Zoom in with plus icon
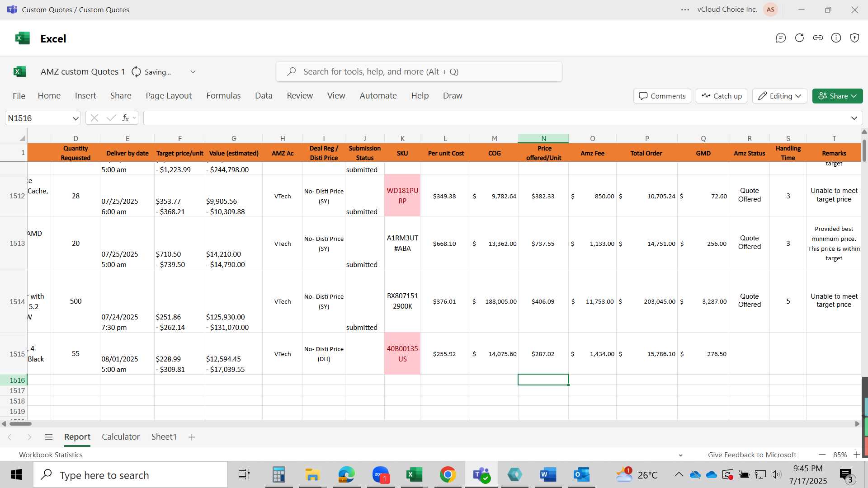 coord(856,455)
